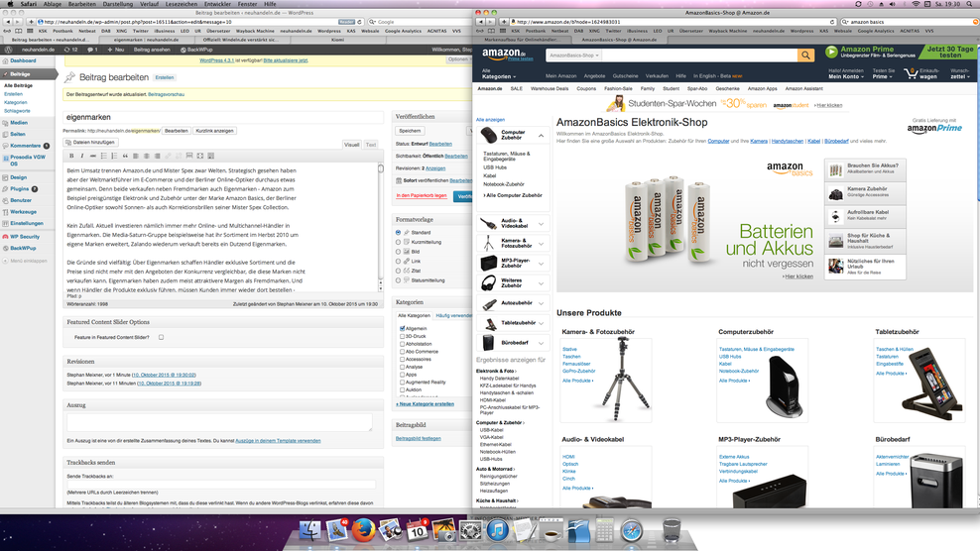Viewport: 980px width, 551px height.
Task: Click the Auszug excerpt text area
Action: (x=219, y=422)
